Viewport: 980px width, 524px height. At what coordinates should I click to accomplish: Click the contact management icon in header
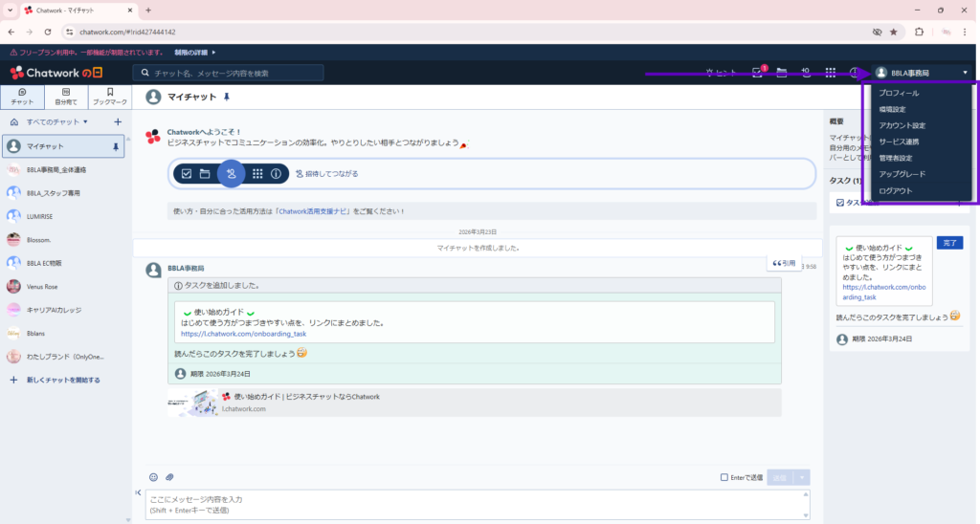coord(806,73)
